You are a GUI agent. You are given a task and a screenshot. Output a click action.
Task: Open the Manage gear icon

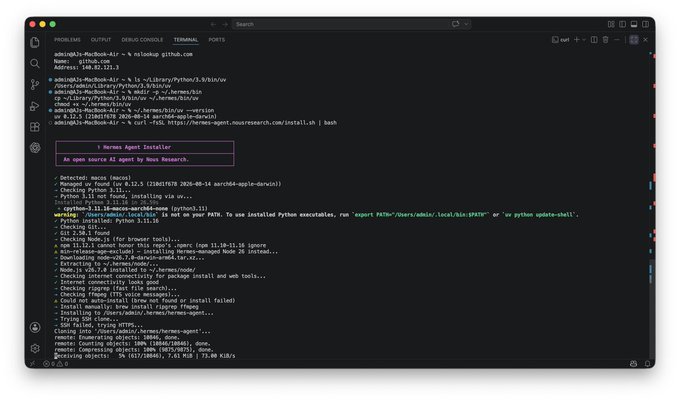tap(35, 348)
